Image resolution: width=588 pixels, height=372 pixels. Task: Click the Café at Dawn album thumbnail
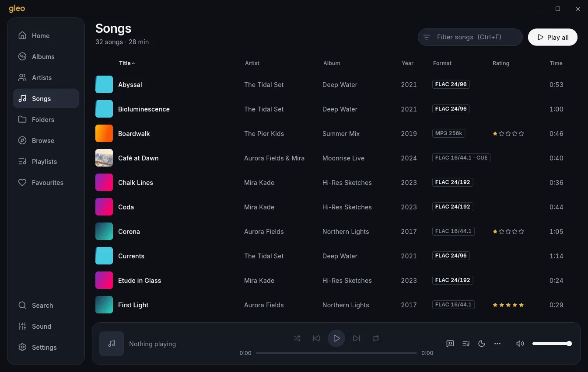coord(104,158)
